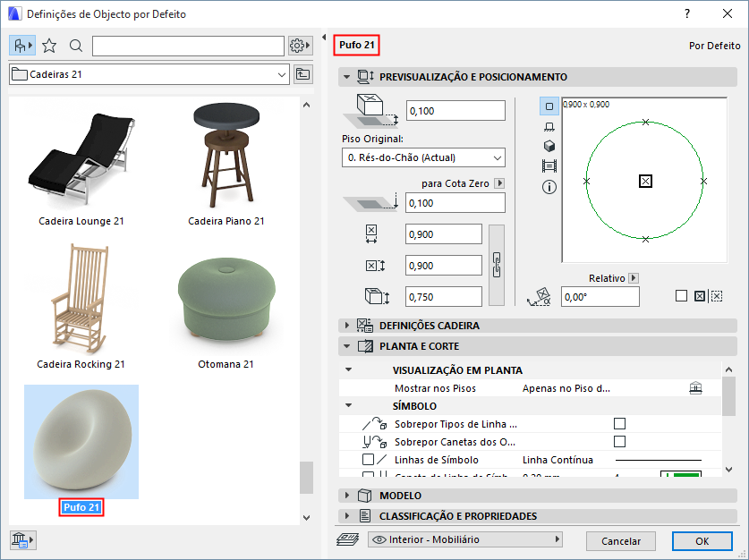Click the Apenas no Piso d... value

(x=566, y=388)
